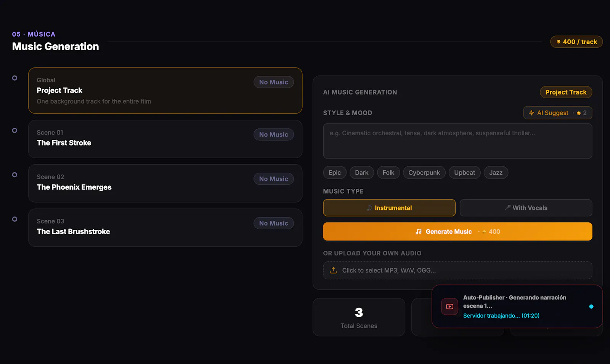
Task: Select Scene 03 The Last Brushstroke card
Action: pos(165,228)
